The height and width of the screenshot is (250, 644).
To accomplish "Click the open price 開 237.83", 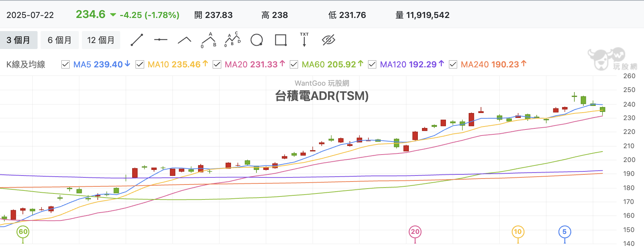I will pos(213,15).
